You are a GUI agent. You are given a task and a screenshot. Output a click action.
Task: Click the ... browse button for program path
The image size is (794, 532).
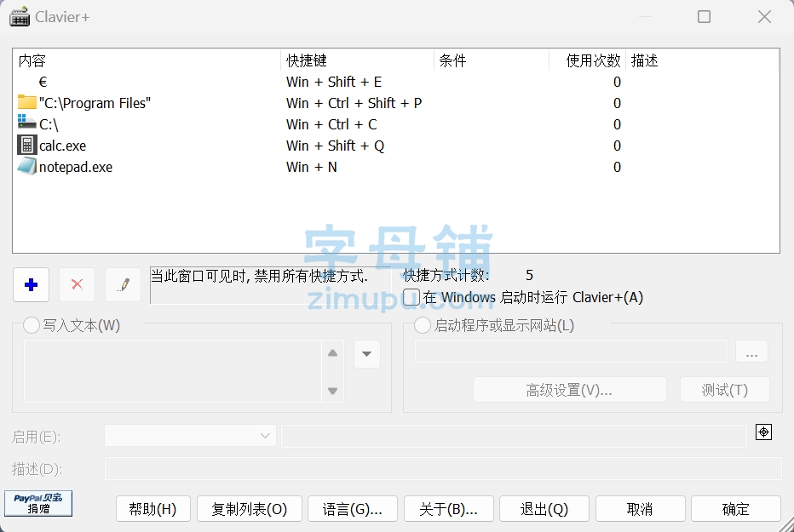(752, 352)
